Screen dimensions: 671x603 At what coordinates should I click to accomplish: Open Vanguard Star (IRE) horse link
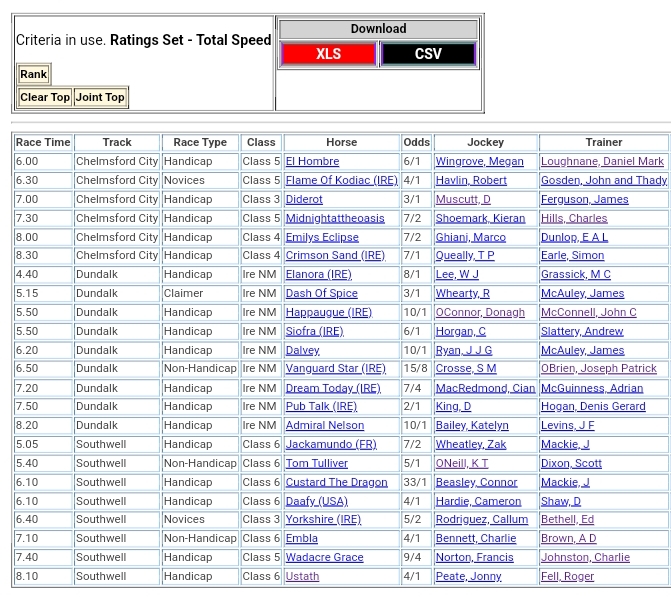pyautogui.click(x=335, y=369)
